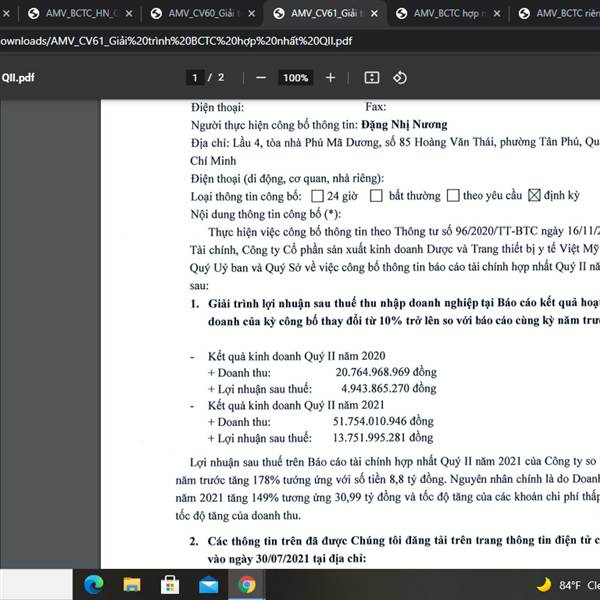This screenshot has height=600, width=600.
Task: Tick the 24 giờ checkbox
Action: pyautogui.click(x=317, y=196)
